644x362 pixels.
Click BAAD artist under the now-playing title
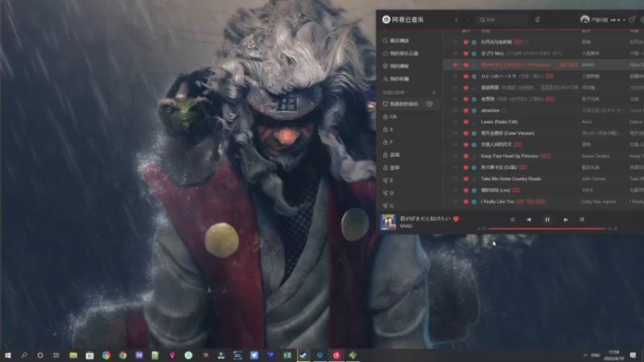407,226
